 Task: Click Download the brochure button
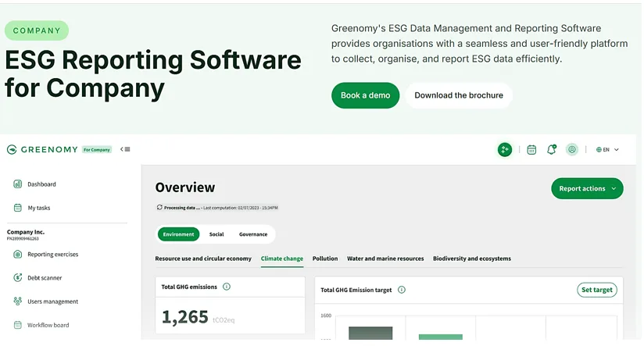(x=459, y=95)
